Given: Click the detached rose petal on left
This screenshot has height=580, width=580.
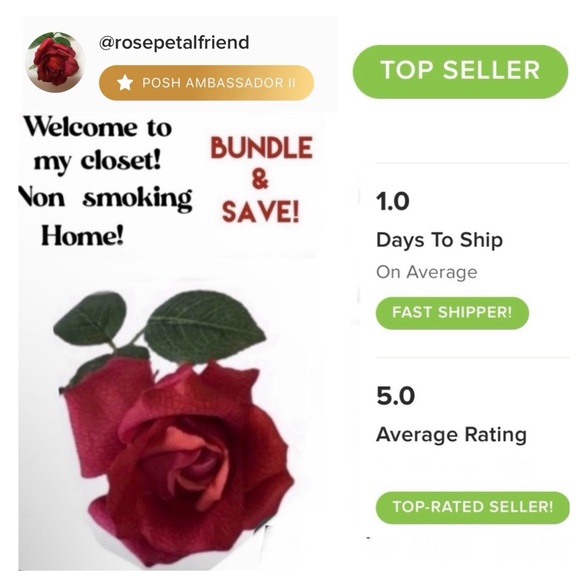Looking at the screenshot, I should pos(105,412).
